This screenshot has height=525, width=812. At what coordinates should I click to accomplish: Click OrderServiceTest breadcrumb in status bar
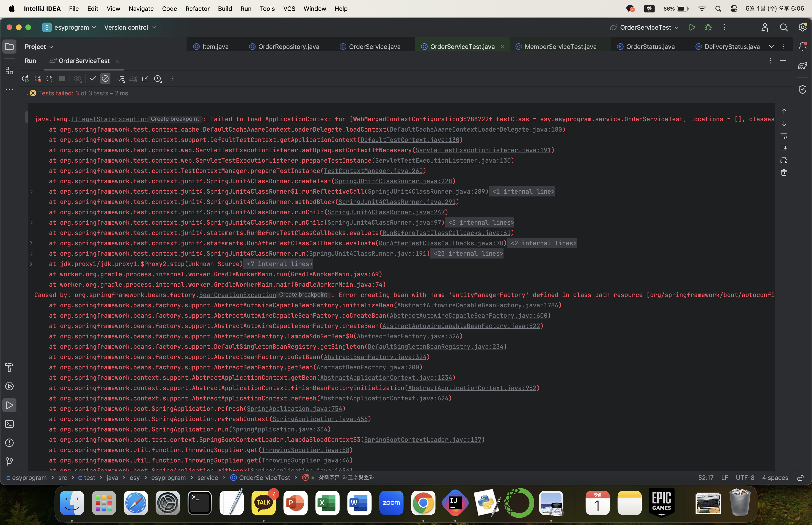point(260,478)
